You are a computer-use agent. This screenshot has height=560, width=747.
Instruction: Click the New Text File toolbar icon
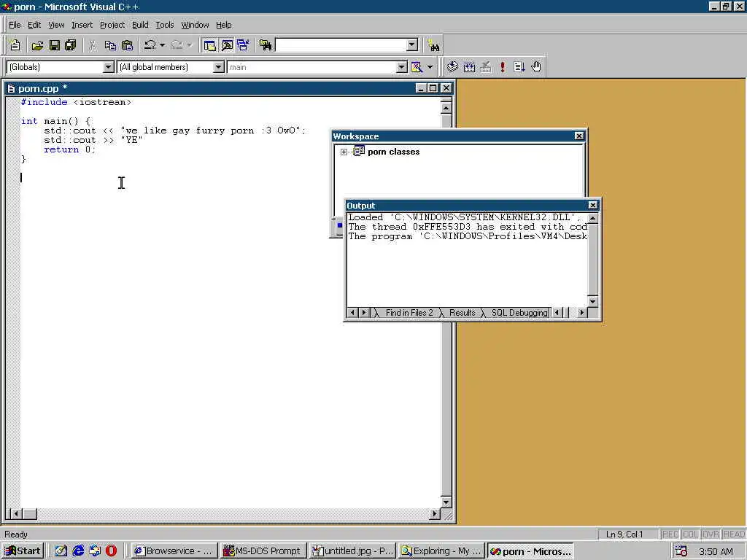(x=15, y=45)
